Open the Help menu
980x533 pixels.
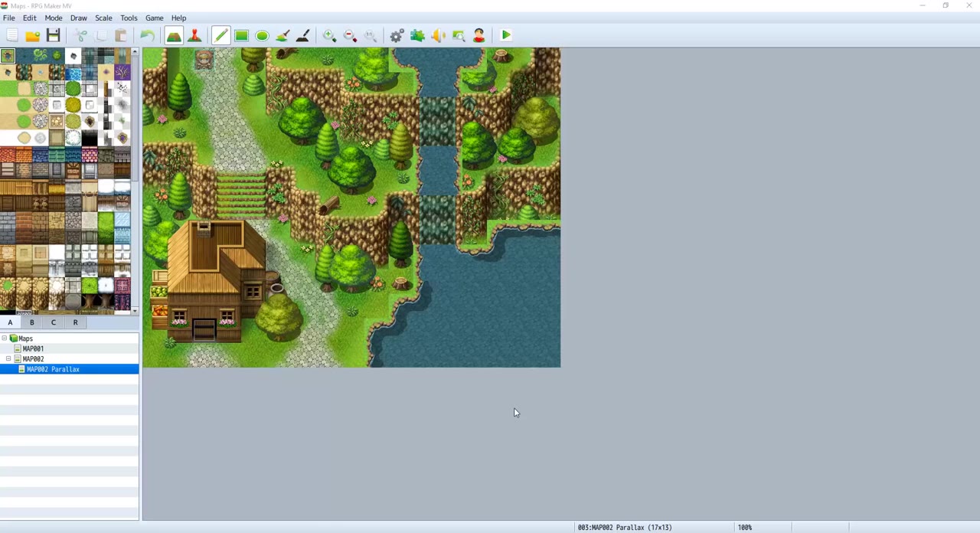tap(178, 18)
